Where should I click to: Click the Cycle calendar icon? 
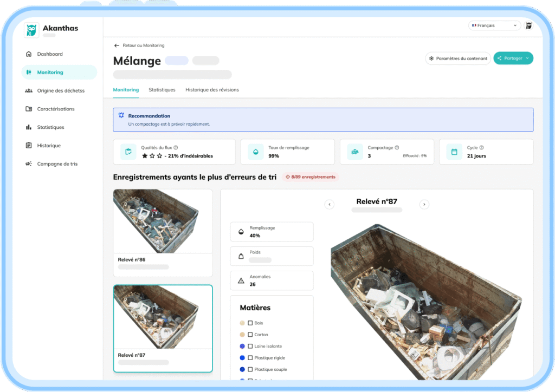tap(454, 152)
